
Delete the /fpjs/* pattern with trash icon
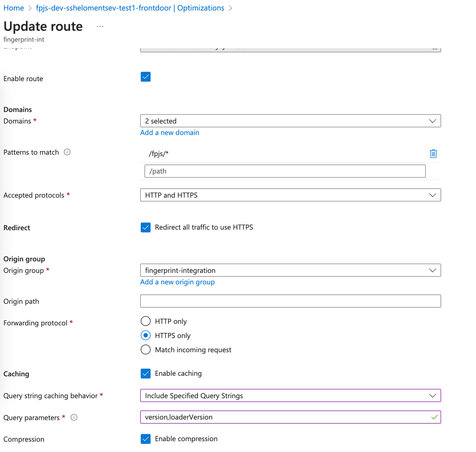433,154
